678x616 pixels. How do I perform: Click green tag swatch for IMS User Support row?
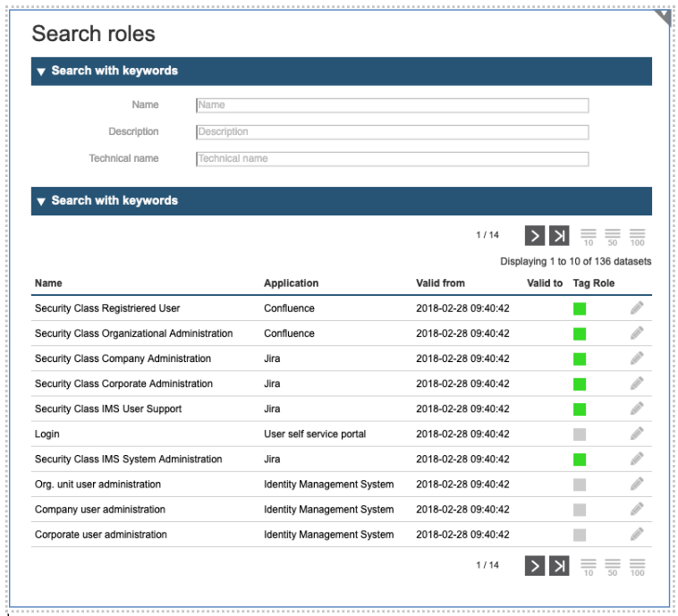[x=580, y=409]
